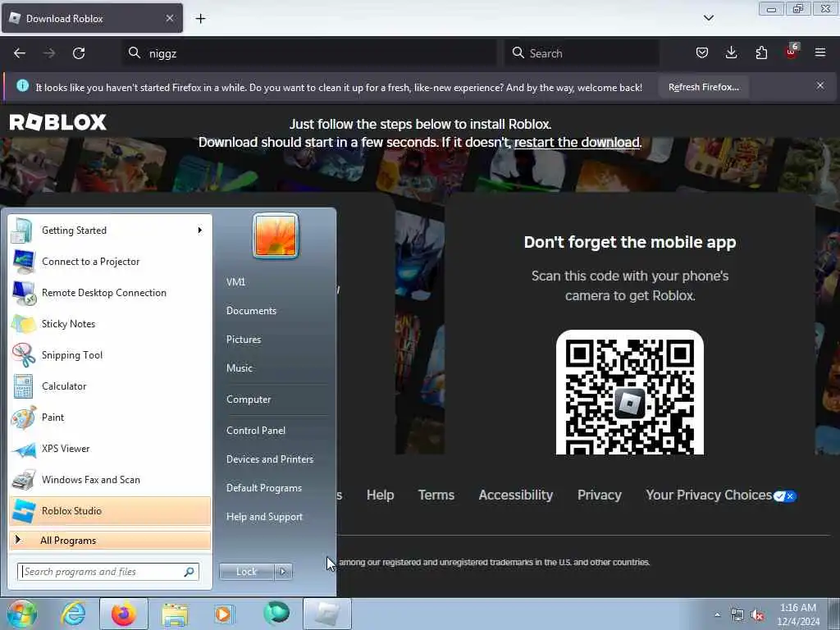Image resolution: width=840 pixels, height=630 pixels.
Task: Open the VM1 user folder
Action: 235,282
